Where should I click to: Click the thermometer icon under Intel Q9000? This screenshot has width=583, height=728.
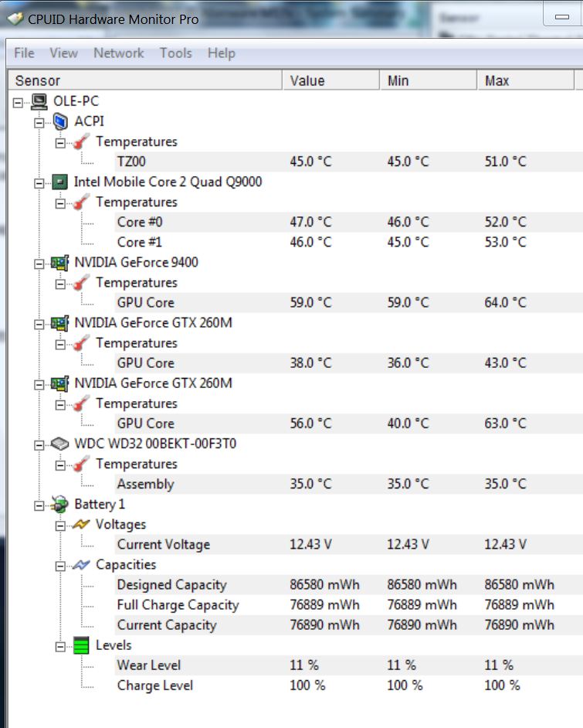click(81, 202)
